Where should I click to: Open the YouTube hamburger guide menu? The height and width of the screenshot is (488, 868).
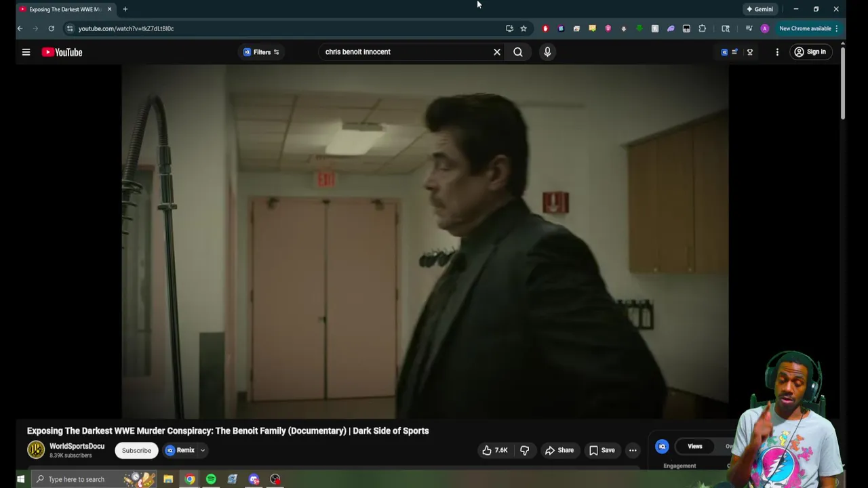pos(26,52)
